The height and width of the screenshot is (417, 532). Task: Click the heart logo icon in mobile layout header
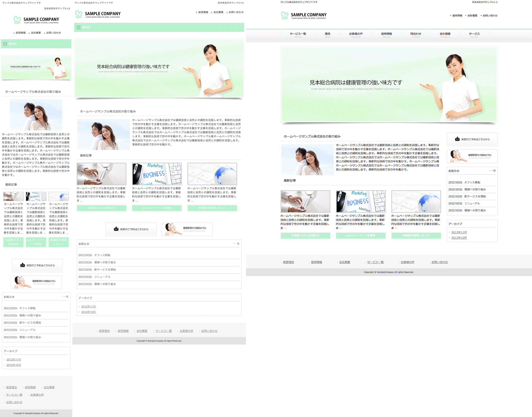[17, 20]
